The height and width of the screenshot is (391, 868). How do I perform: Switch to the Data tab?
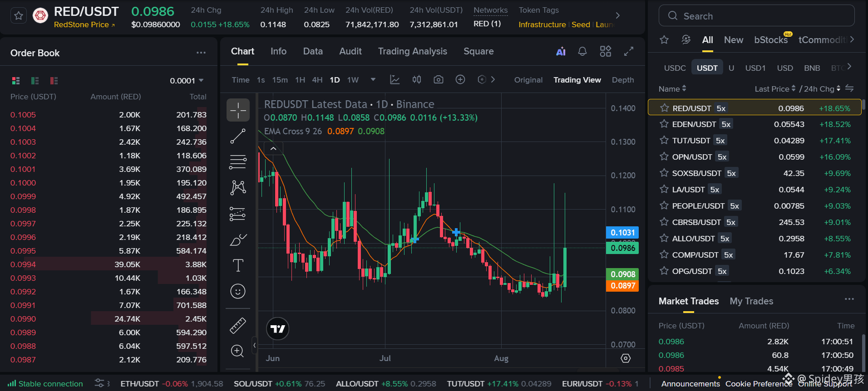click(x=313, y=51)
